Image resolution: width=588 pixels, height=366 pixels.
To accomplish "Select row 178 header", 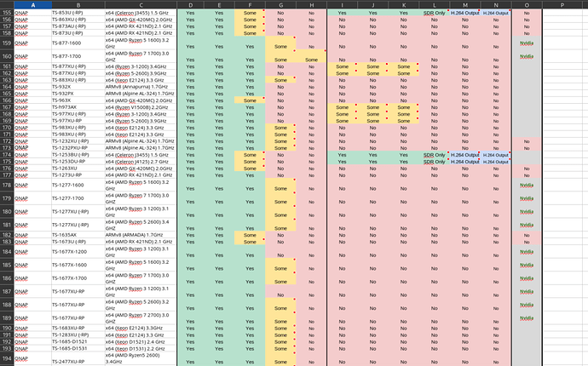I will (x=7, y=185).
